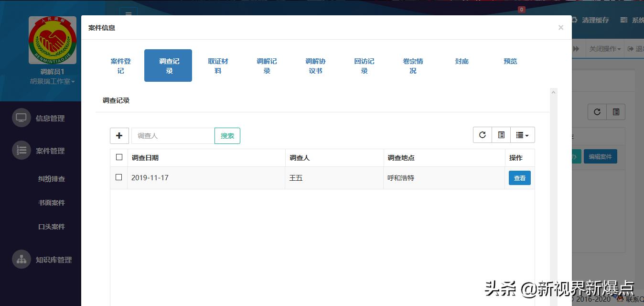Image resolution: width=644 pixels, height=306 pixels.
Task: Click the 知识库管理 sidebar icon
Action: click(x=21, y=260)
